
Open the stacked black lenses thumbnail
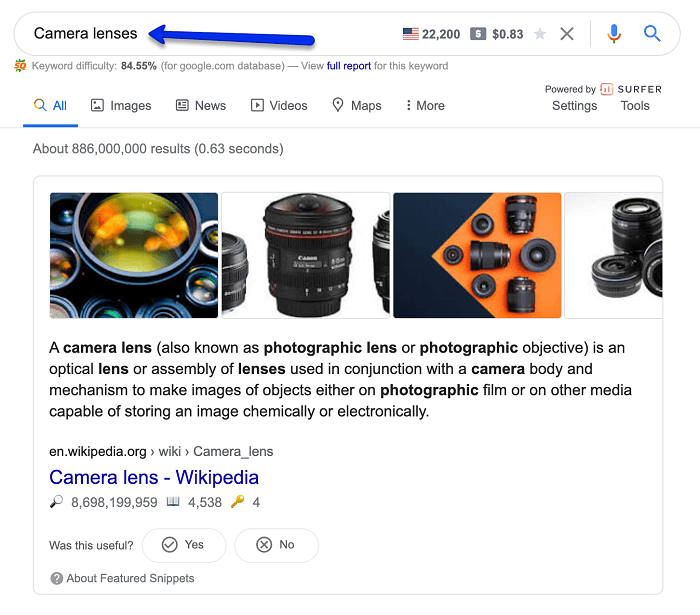point(613,255)
